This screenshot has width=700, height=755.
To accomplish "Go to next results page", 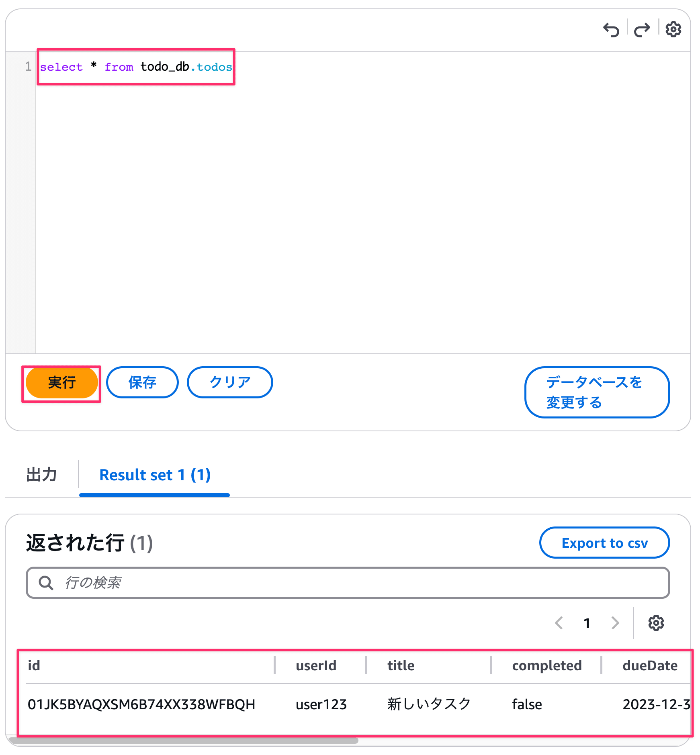I will pos(615,623).
